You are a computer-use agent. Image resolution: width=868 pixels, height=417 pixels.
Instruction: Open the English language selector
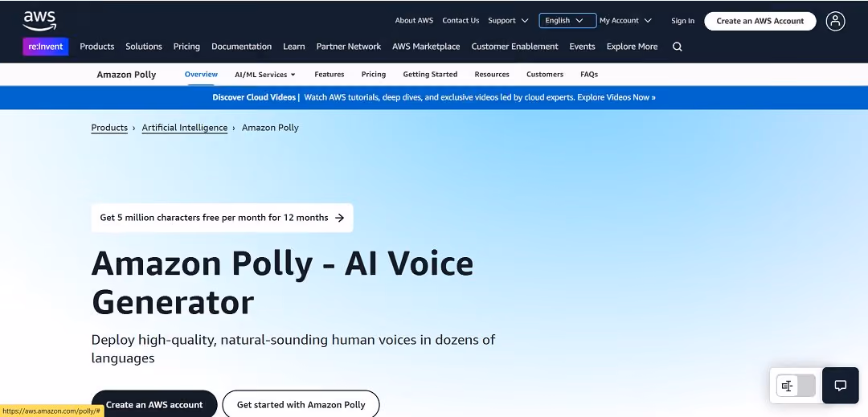(x=567, y=20)
